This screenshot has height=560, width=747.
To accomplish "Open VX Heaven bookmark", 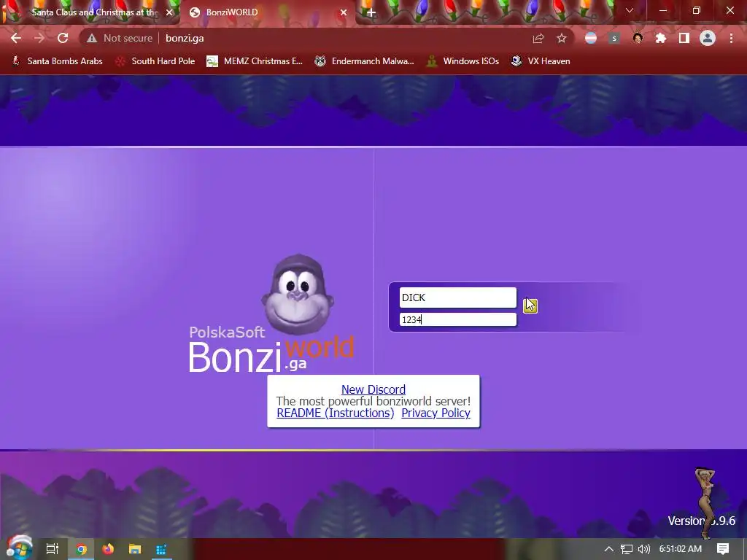I will 541,61.
